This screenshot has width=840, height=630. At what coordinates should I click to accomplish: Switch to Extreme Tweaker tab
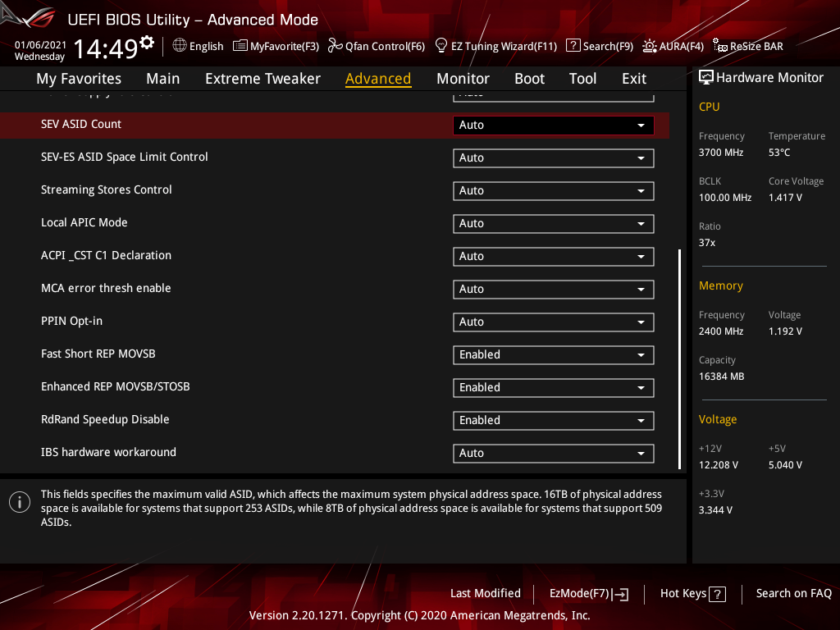(x=262, y=79)
